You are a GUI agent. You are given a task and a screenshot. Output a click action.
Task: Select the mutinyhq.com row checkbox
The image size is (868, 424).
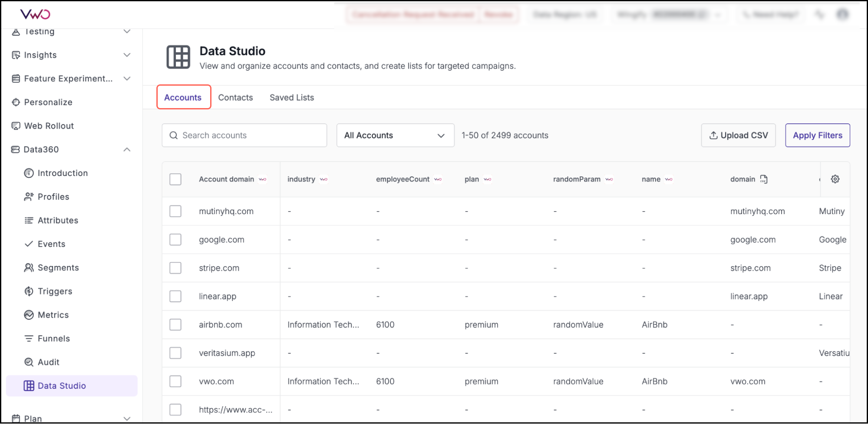pos(175,211)
